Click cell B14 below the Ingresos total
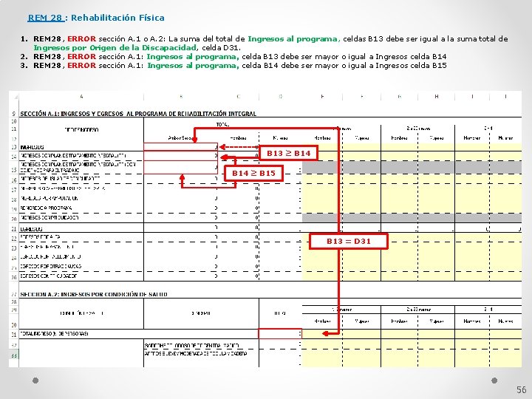This screenshot has height=399, width=532. pos(180,156)
